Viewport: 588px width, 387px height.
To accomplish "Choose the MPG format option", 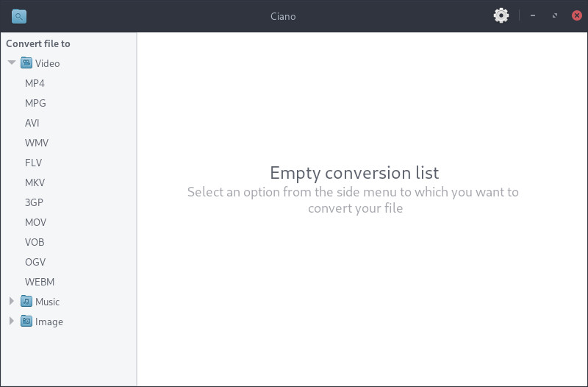I will tap(35, 103).
